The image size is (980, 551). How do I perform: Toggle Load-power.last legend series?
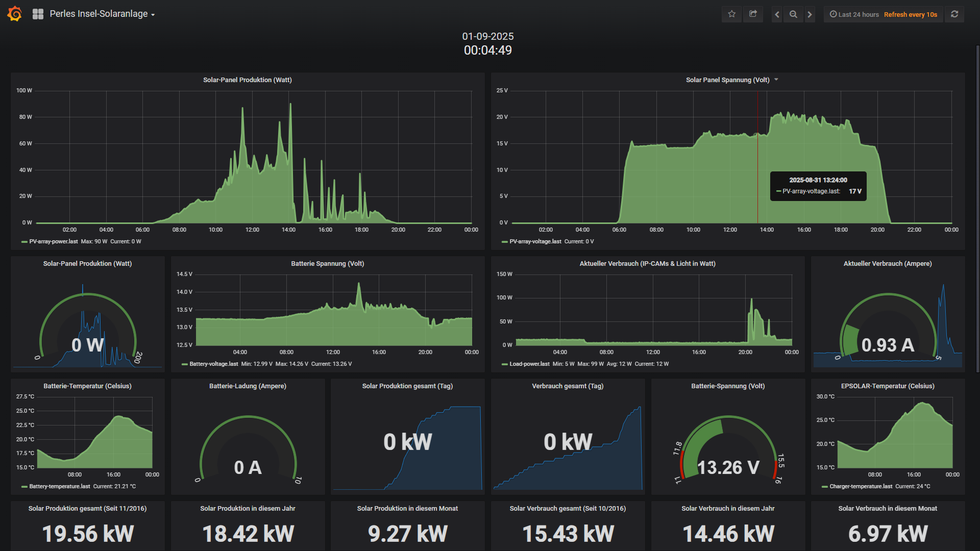click(x=529, y=364)
